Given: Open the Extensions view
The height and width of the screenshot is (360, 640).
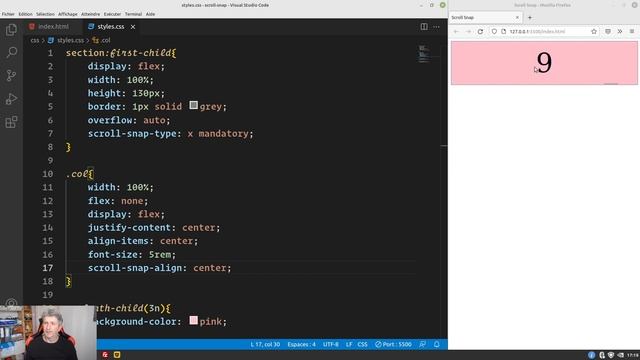Looking at the screenshot, I should pos(11,122).
